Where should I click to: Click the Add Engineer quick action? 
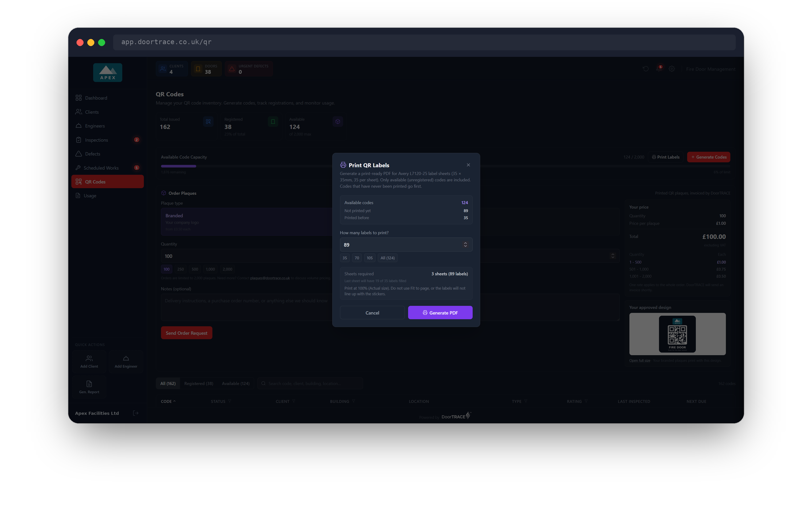pyautogui.click(x=126, y=361)
